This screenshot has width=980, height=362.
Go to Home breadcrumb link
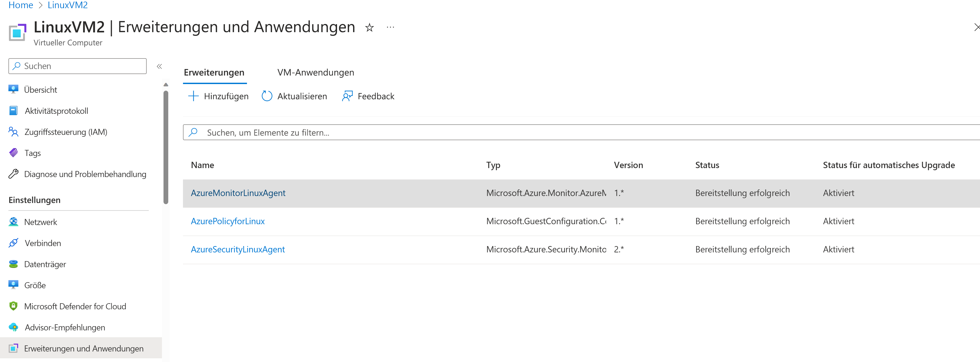21,5
